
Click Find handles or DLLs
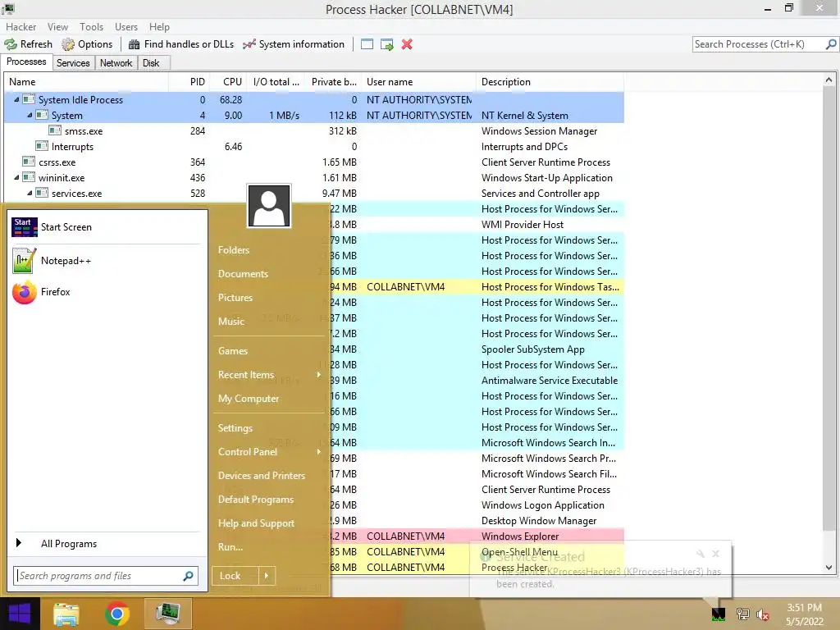click(x=181, y=44)
